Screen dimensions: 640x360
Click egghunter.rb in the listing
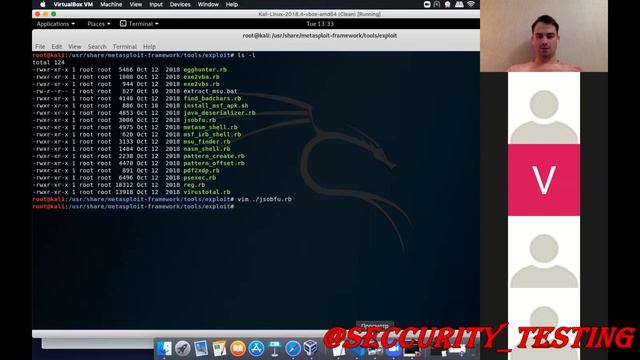click(205, 69)
